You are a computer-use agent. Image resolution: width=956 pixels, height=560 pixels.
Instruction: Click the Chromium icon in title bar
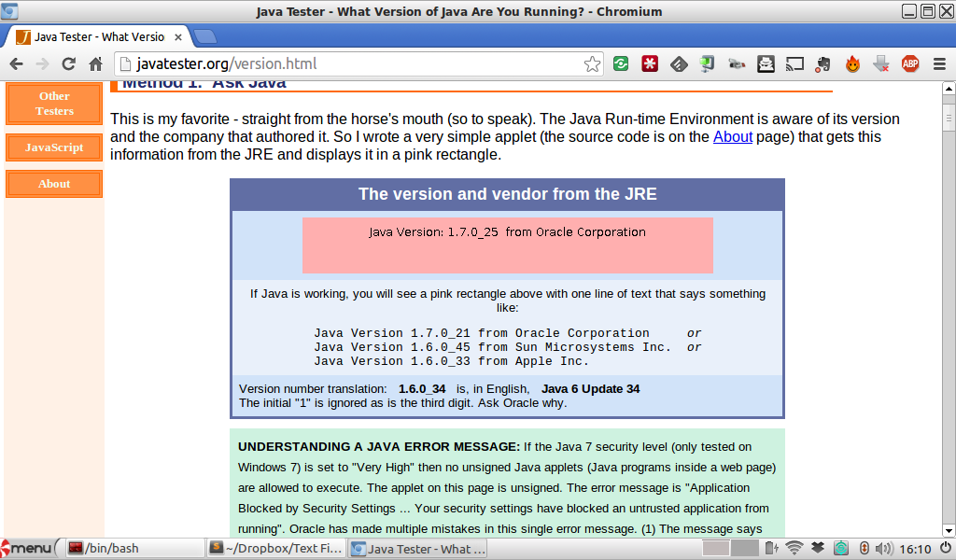pos(9,11)
